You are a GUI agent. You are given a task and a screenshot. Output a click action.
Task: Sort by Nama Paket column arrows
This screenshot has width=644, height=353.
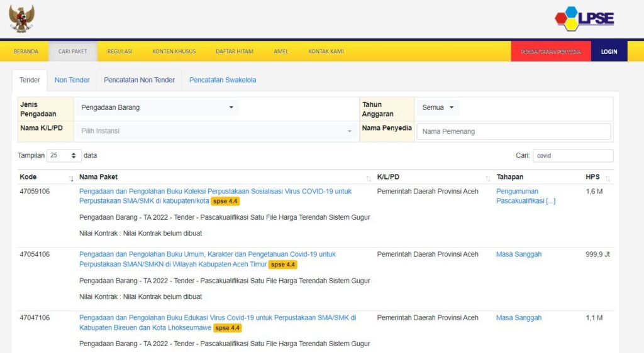369,178
